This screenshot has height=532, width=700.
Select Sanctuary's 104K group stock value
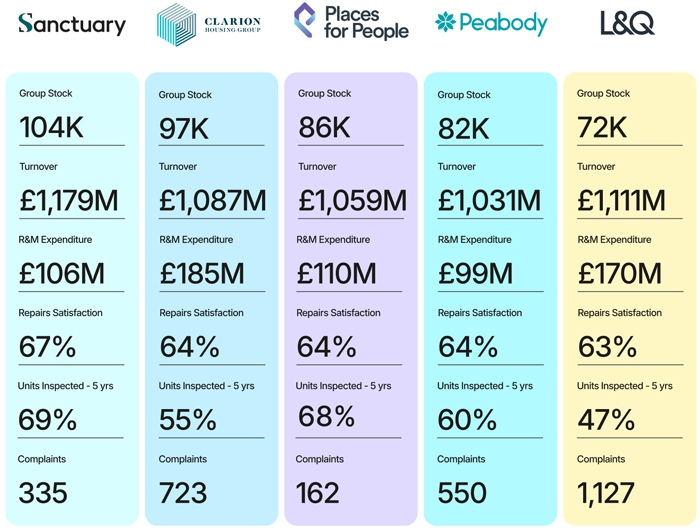(x=54, y=127)
